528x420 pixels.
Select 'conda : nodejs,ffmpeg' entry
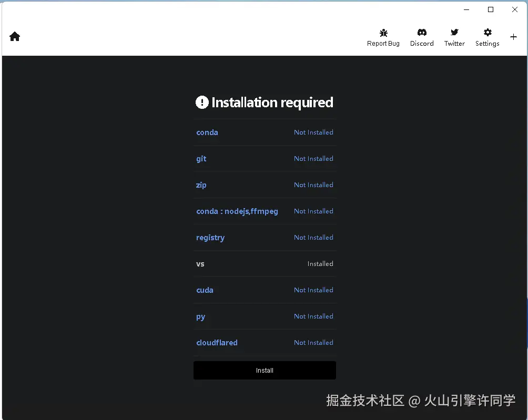tap(237, 211)
